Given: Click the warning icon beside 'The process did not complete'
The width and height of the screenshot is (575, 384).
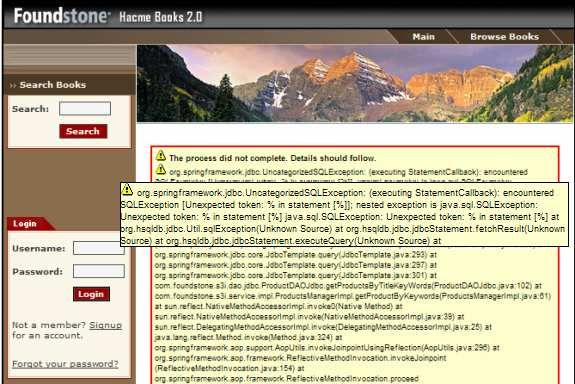Looking at the screenshot, I should (161, 156).
